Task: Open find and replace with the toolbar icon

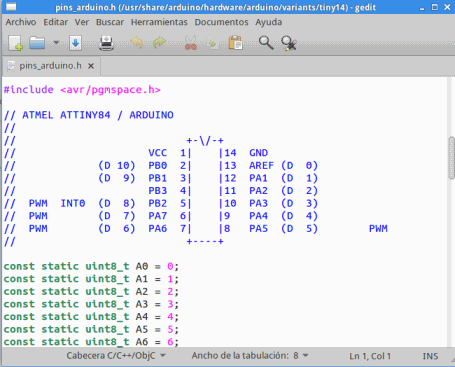Action: tap(289, 43)
